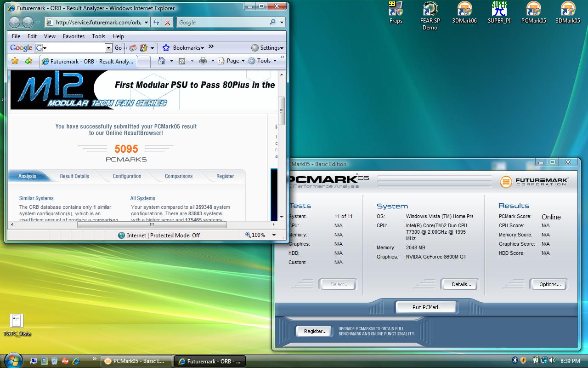
Task: Open FEAR SP Demo desktop shortcut
Action: 430,16
